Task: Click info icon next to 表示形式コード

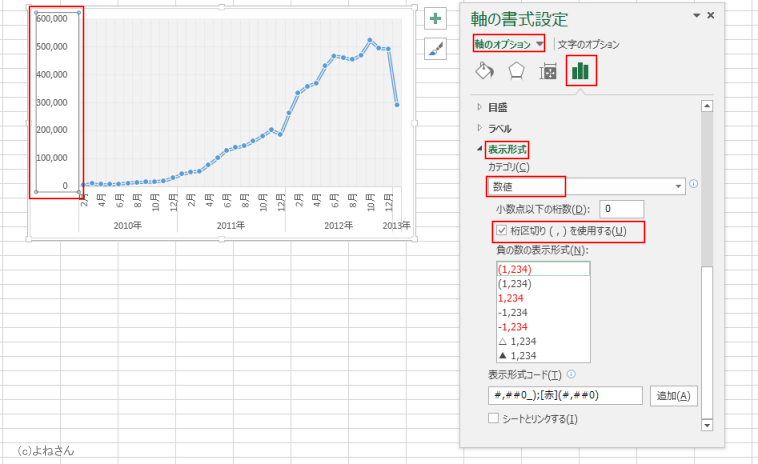Action: pos(571,374)
